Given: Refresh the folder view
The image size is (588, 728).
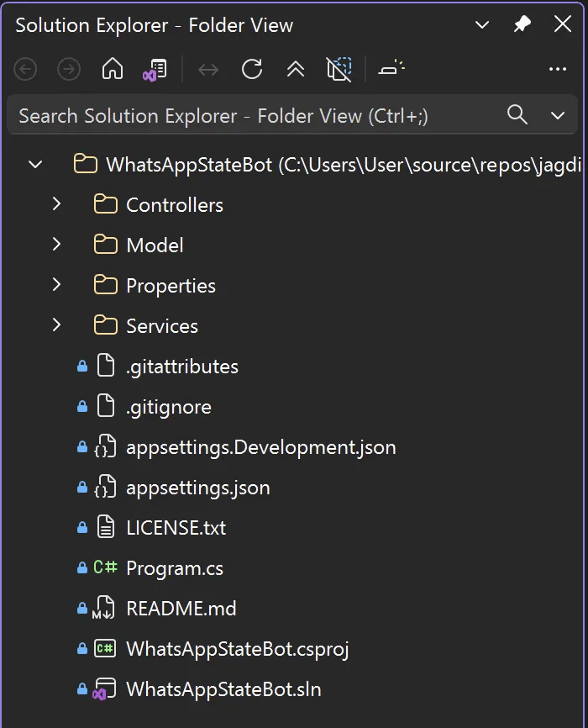Looking at the screenshot, I should pos(252,69).
